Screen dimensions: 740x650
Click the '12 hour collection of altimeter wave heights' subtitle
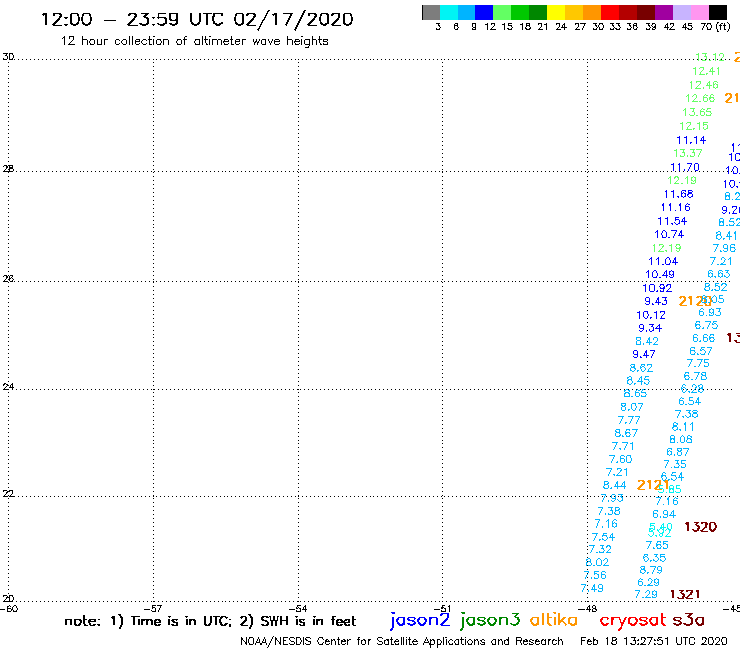[194, 41]
